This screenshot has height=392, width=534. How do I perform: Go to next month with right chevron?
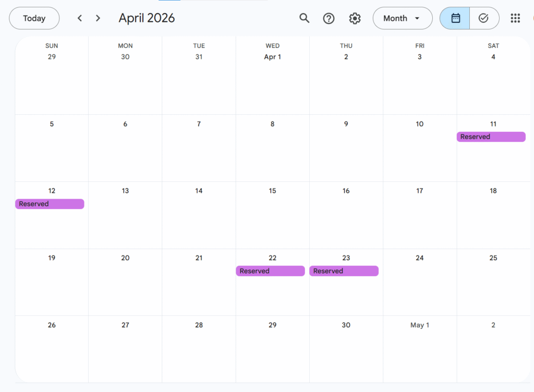click(98, 18)
